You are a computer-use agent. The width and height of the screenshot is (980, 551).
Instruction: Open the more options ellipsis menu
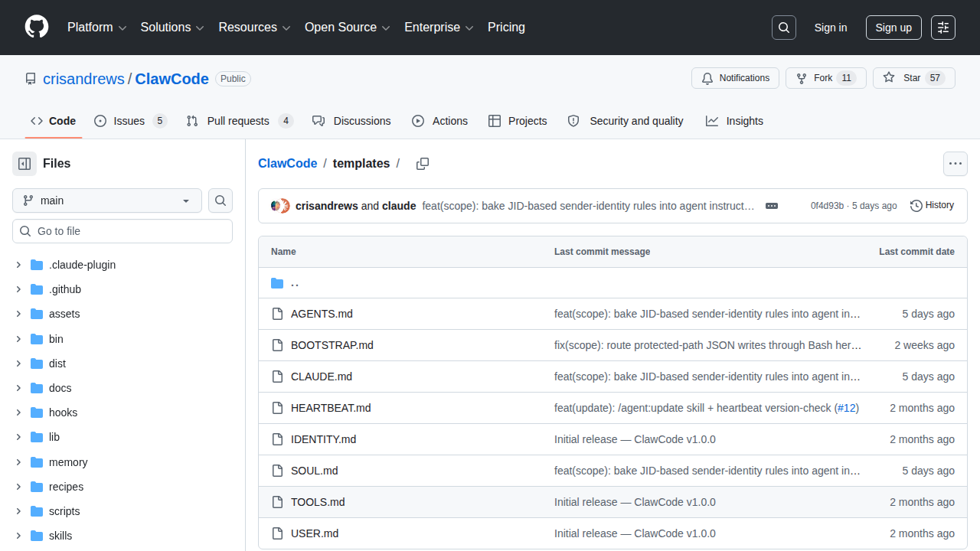[955, 164]
